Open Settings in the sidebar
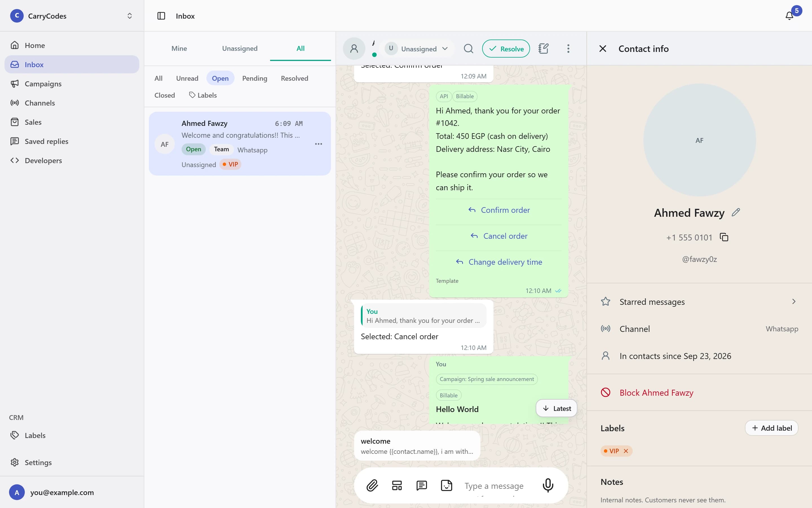The width and height of the screenshot is (812, 508). [x=72, y=462]
